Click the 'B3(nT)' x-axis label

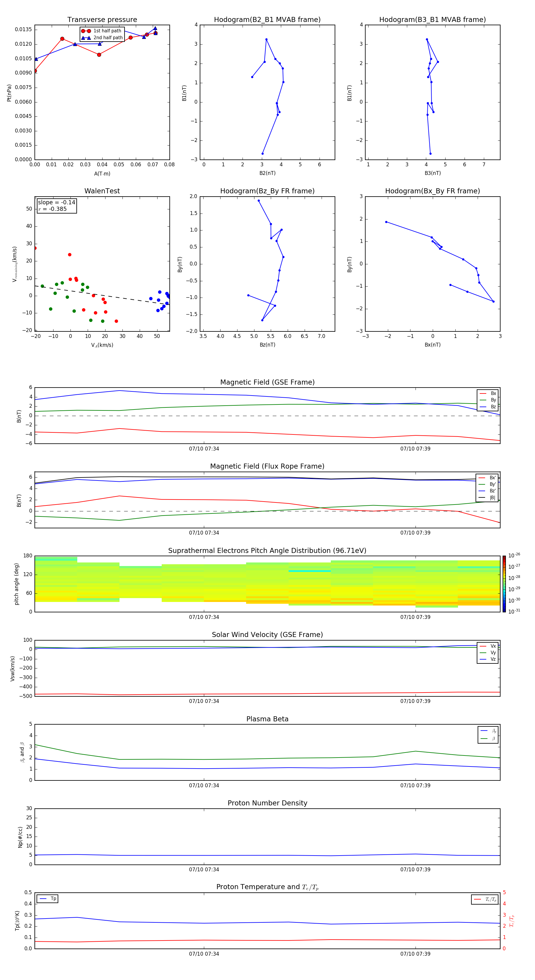pos(432,173)
